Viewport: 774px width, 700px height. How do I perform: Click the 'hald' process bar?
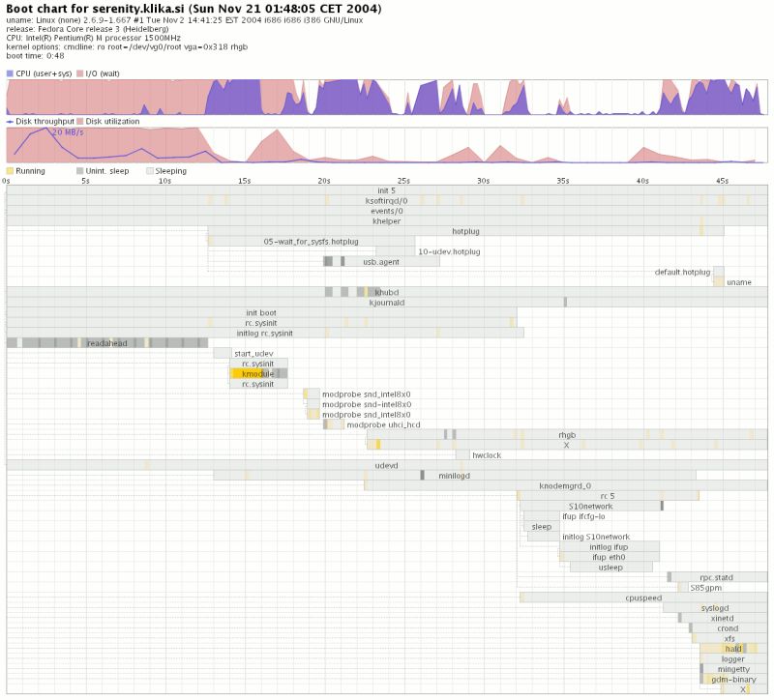point(733,649)
